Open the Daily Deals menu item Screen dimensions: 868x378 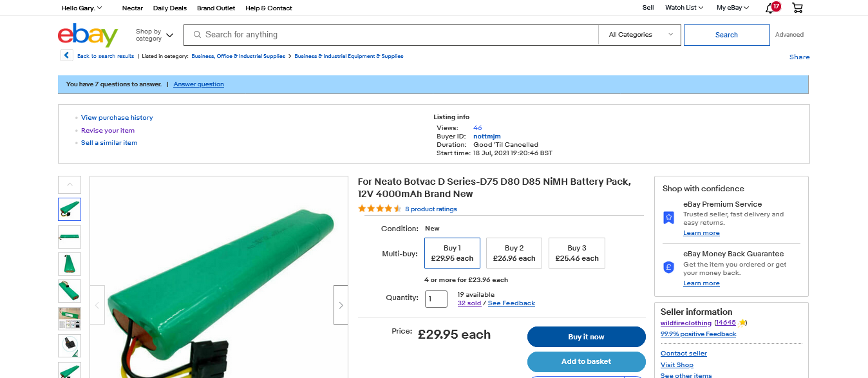pyautogui.click(x=170, y=8)
